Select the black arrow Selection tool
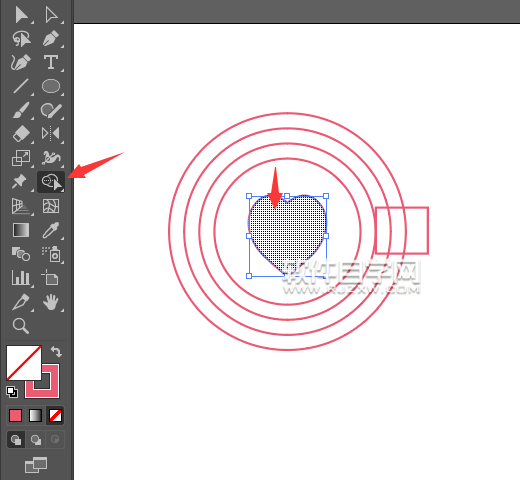The height and width of the screenshot is (480, 520). click(21, 15)
